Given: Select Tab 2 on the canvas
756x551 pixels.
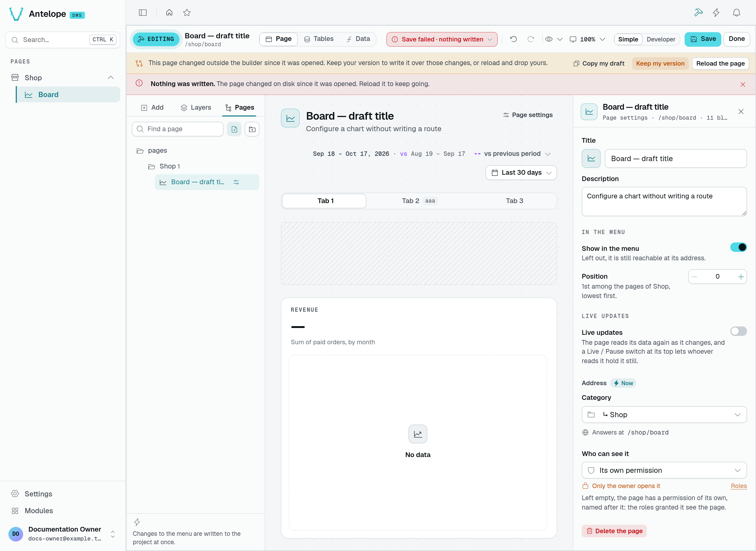Looking at the screenshot, I should (419, 201).
